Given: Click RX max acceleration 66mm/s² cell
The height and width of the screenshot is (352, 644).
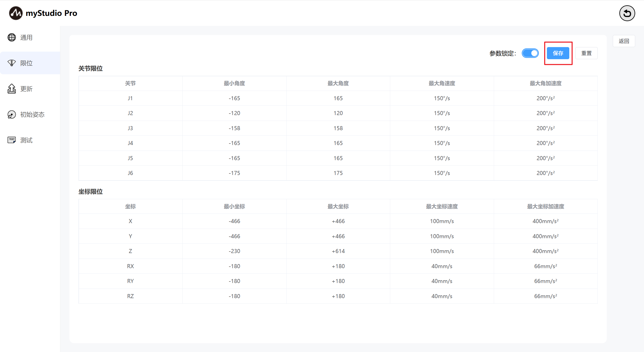Looking at the screenshot, I should tap(545, 266).
